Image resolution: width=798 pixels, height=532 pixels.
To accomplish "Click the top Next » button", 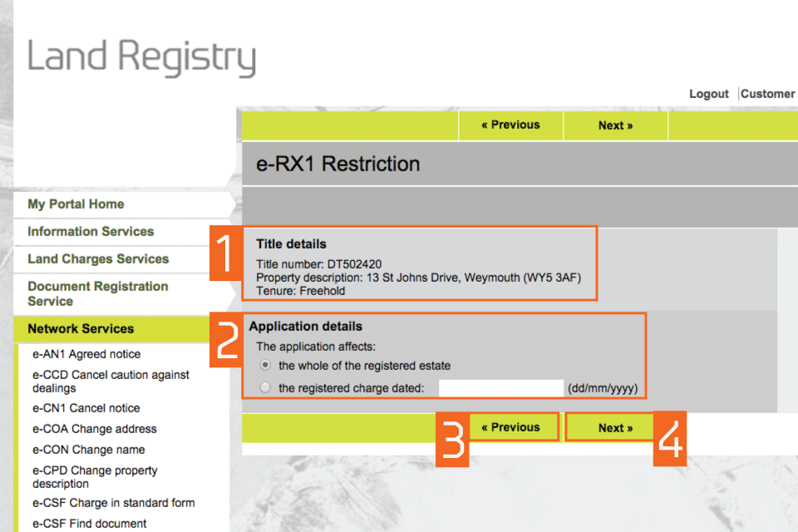I will click(x=615, y=126).
